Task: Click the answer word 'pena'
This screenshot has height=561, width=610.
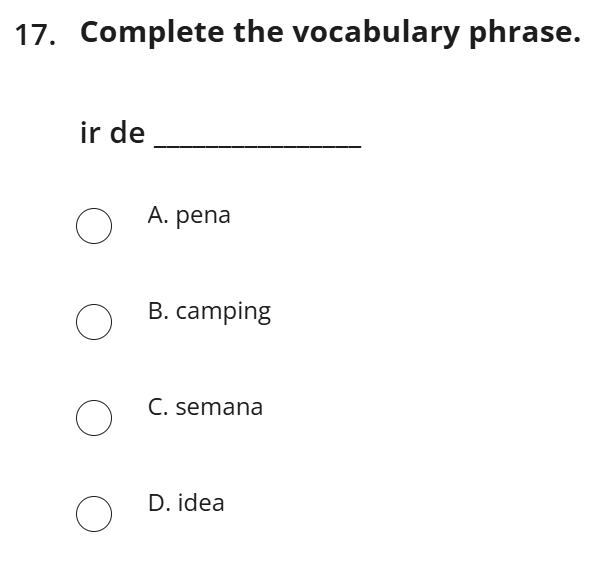Action: click(x=203, y=216)
